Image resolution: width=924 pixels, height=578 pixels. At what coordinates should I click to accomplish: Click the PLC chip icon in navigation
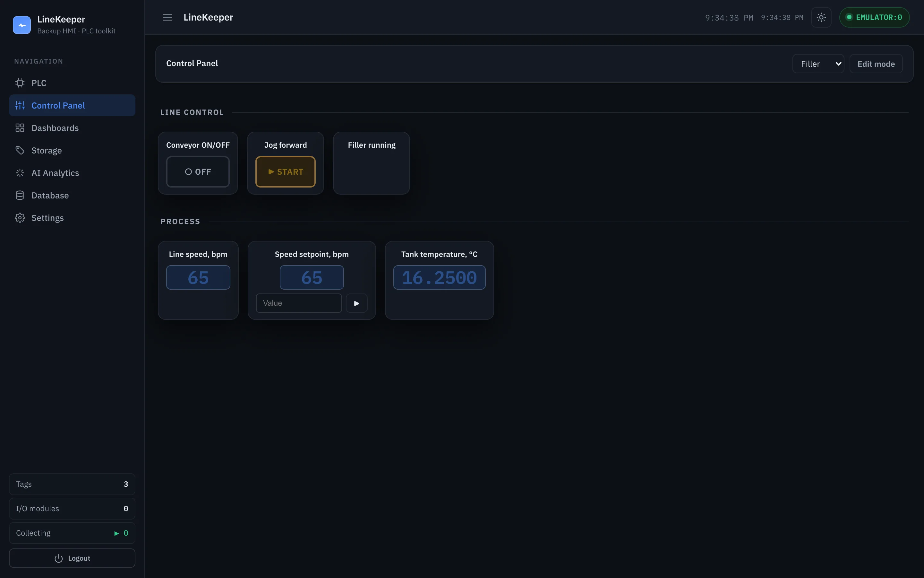pyautogui.click(x=20, y=83)
